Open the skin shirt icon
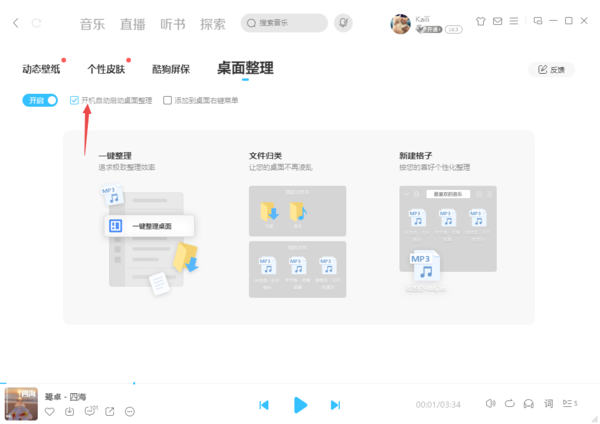The image size is (600, 424). (481, 21)
